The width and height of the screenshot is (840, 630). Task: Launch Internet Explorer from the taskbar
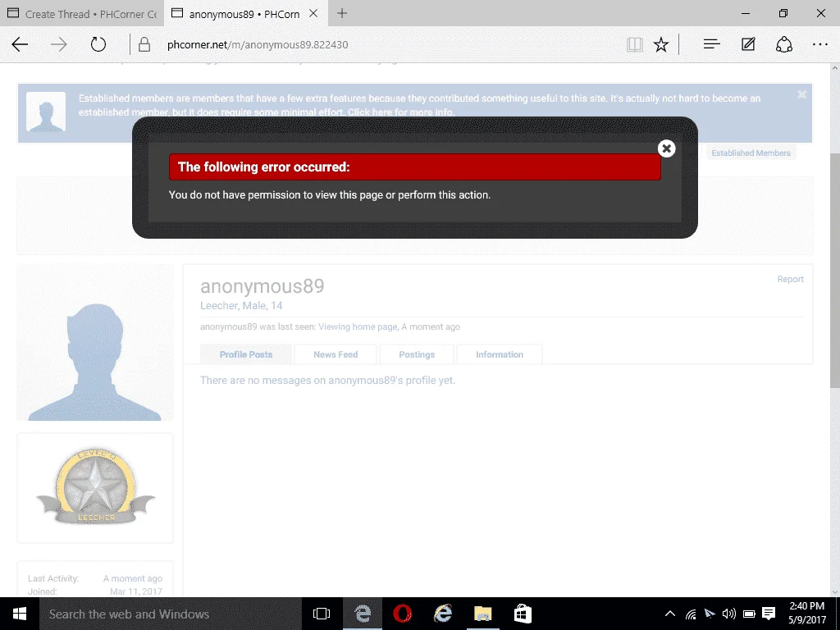[x=442, y=614]
